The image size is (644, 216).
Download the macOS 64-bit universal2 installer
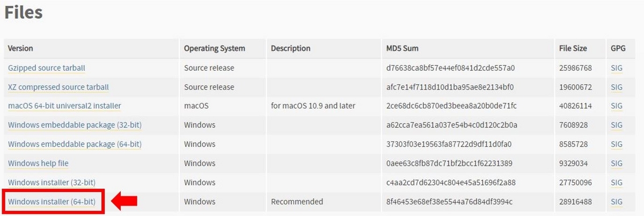[x=64, y=106]
